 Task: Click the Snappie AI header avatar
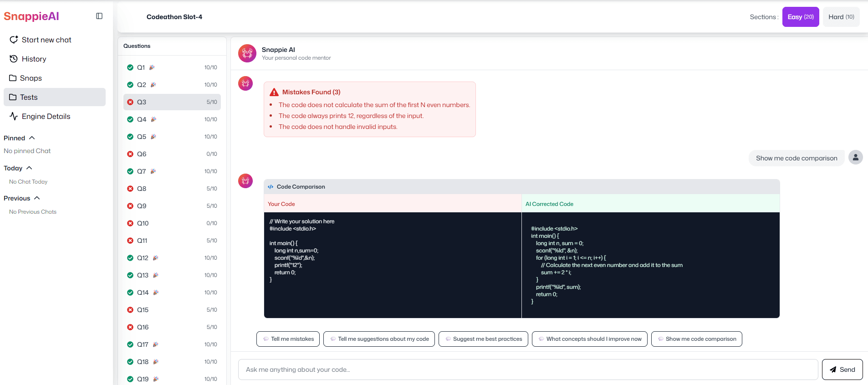(x=247, y=53)
